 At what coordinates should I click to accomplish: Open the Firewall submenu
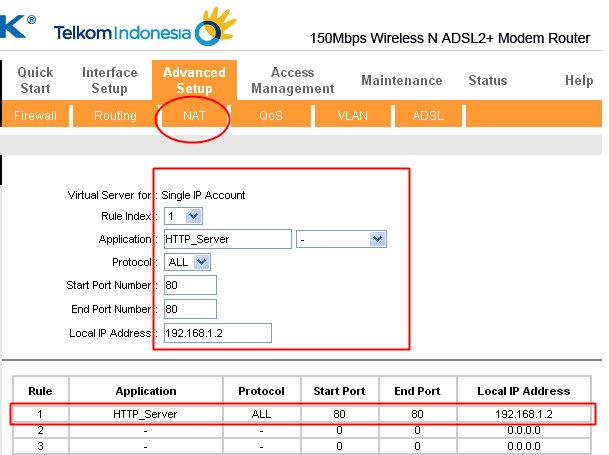pyautogui.click(x=35, y=116)
